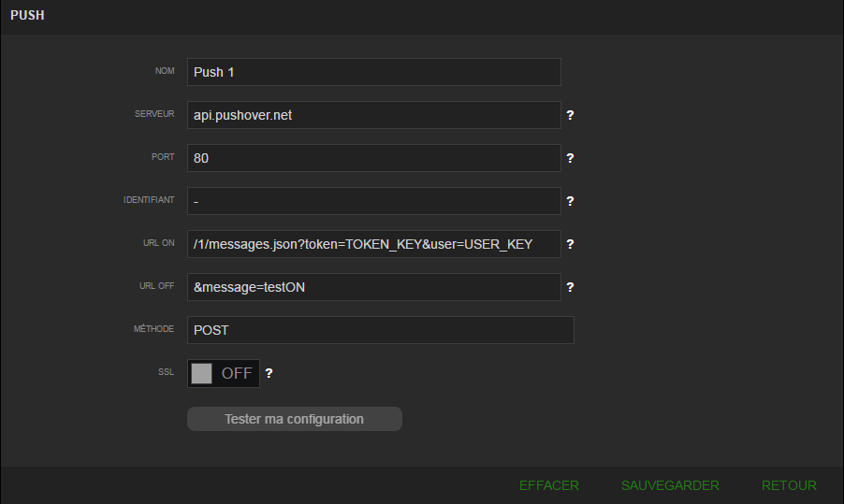Click the PUSH panel header title

(x=27, y=16)
